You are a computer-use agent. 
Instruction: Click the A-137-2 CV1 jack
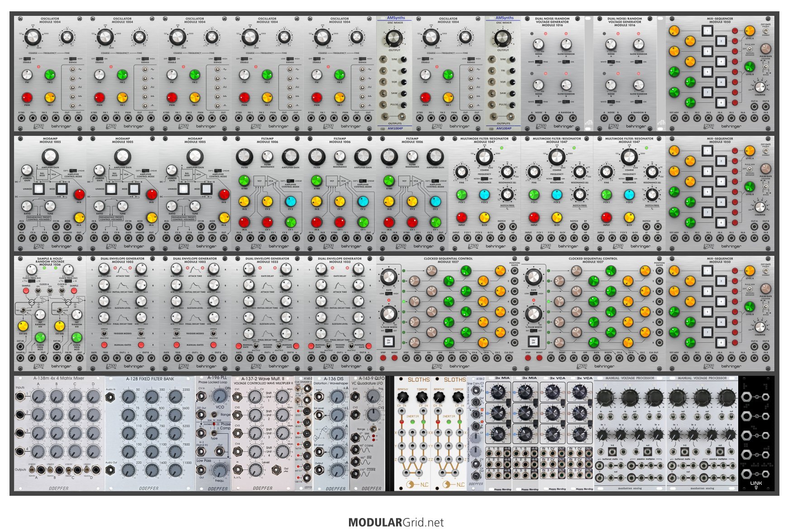[237, 397]
